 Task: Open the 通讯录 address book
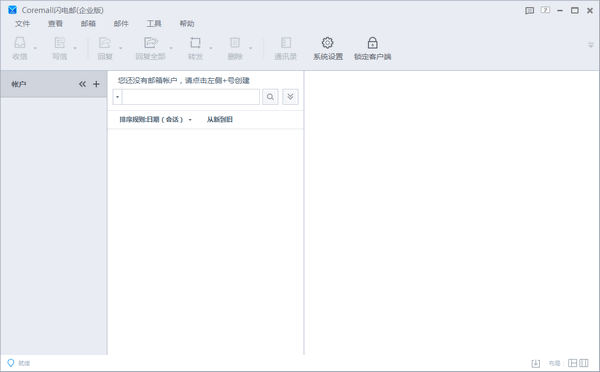click(285, 48)
